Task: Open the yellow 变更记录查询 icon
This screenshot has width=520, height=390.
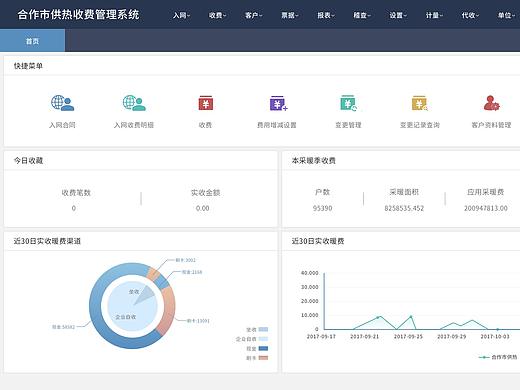Action: 420,103
